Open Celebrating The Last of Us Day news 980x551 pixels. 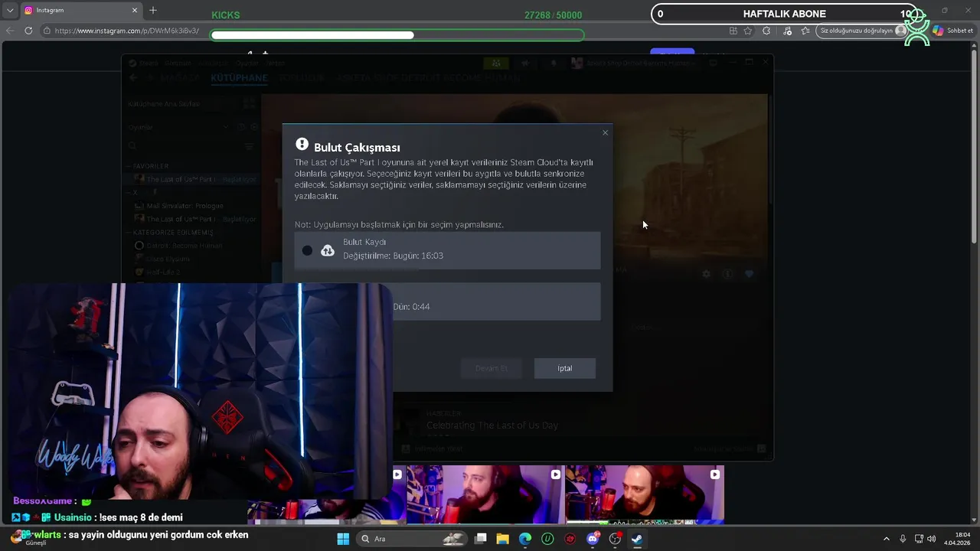[492, 425]
